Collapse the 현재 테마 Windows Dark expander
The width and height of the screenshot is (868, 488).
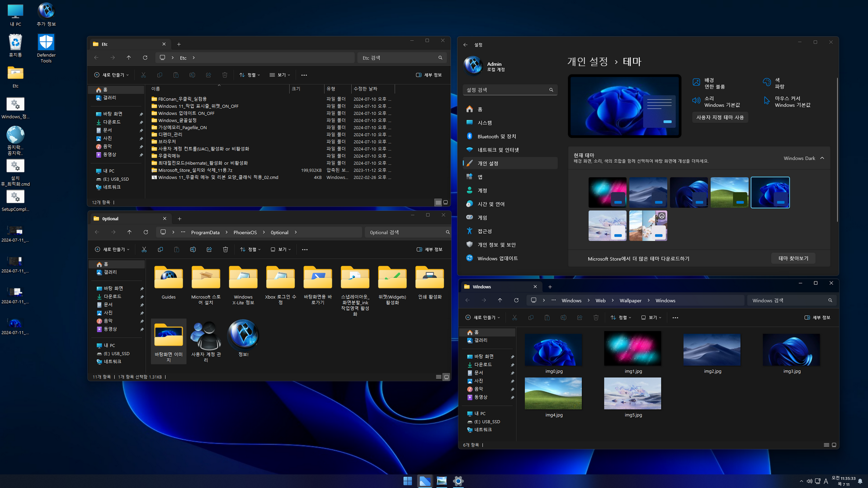click(822, 158)
